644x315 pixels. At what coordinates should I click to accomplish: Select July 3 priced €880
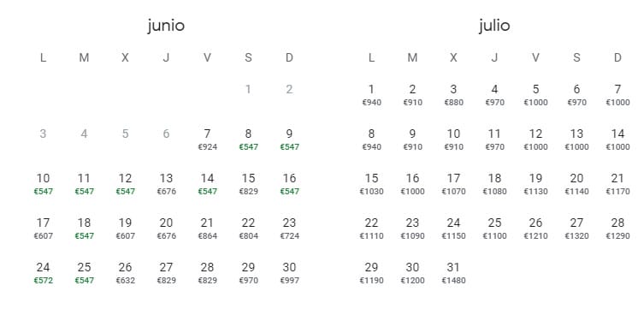(x=453, y=95)
